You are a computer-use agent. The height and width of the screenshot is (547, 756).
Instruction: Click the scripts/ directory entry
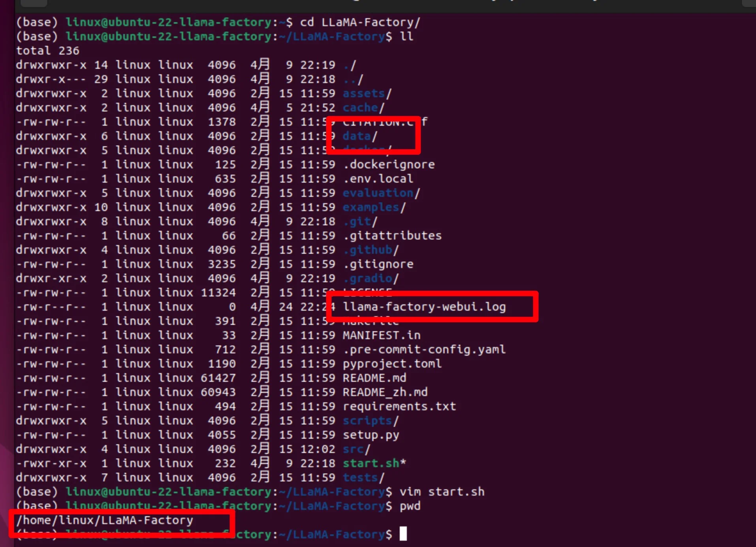coord(370,421)
